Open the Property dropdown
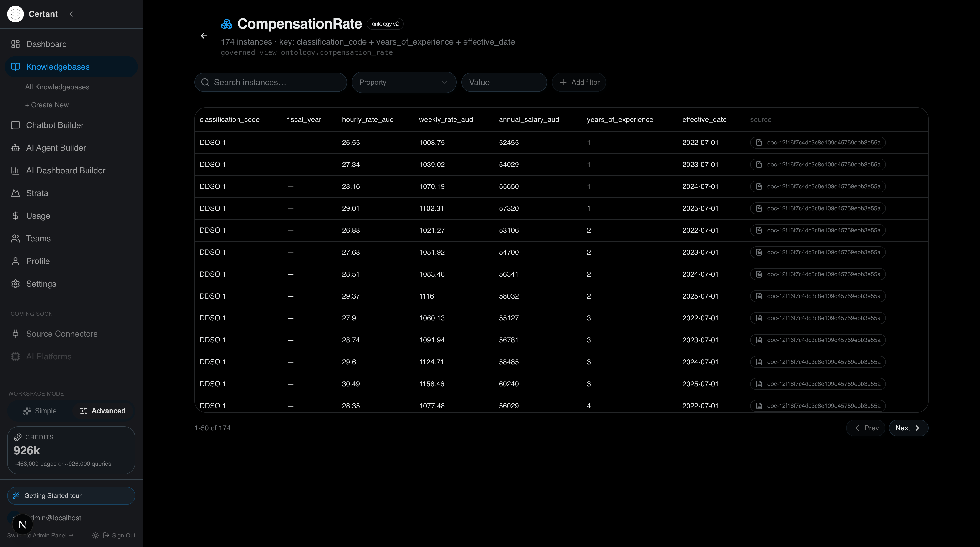The width and height of the screenshot is (980, 547). coord(404,82)
